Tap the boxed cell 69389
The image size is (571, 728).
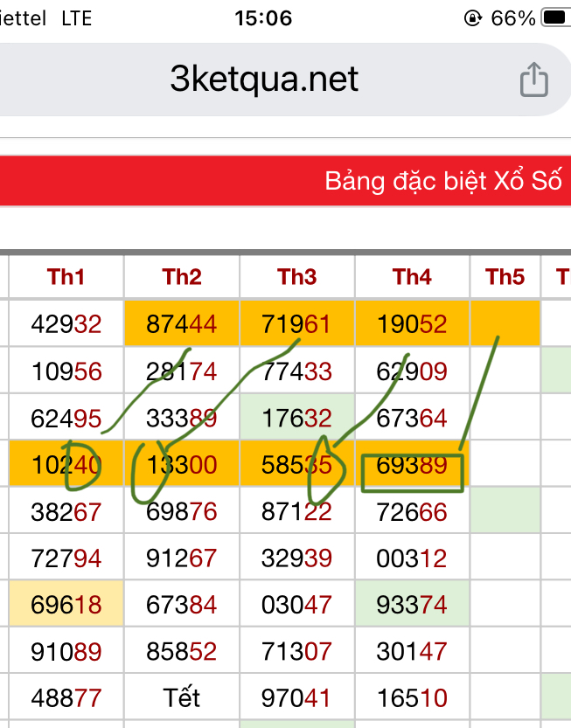[x=412, y=465]
